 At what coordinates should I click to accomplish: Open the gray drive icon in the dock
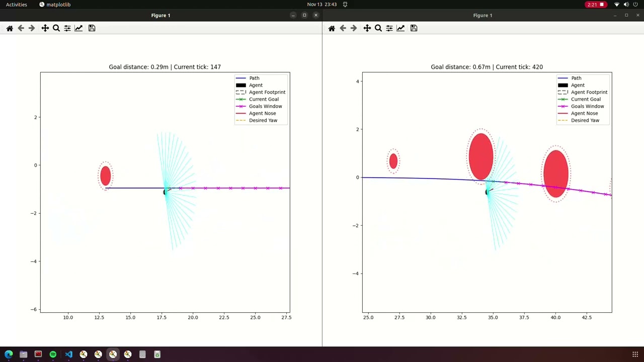pyautogui.click(x=142, y=354)
